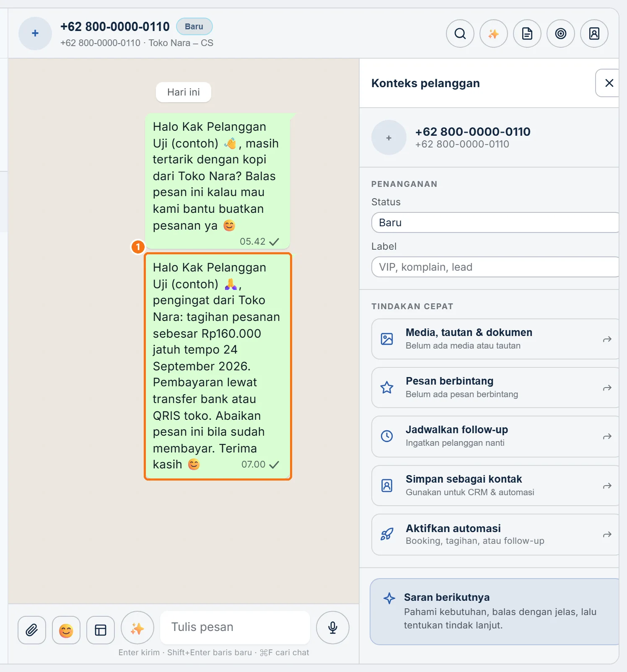Click the Toko Nara – CS subtitle text

(181, 43)
